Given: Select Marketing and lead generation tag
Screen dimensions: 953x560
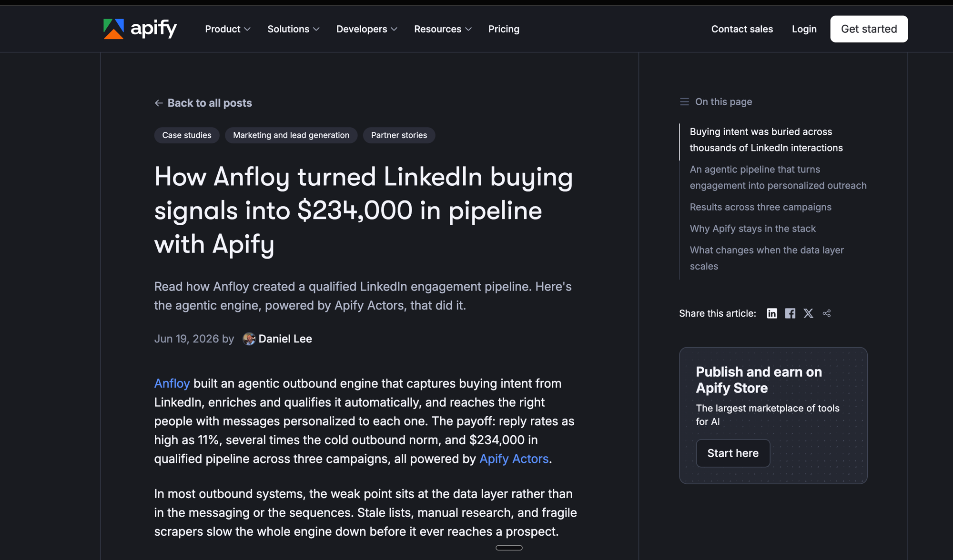Looking at the screenshot, I should point(291,135).
